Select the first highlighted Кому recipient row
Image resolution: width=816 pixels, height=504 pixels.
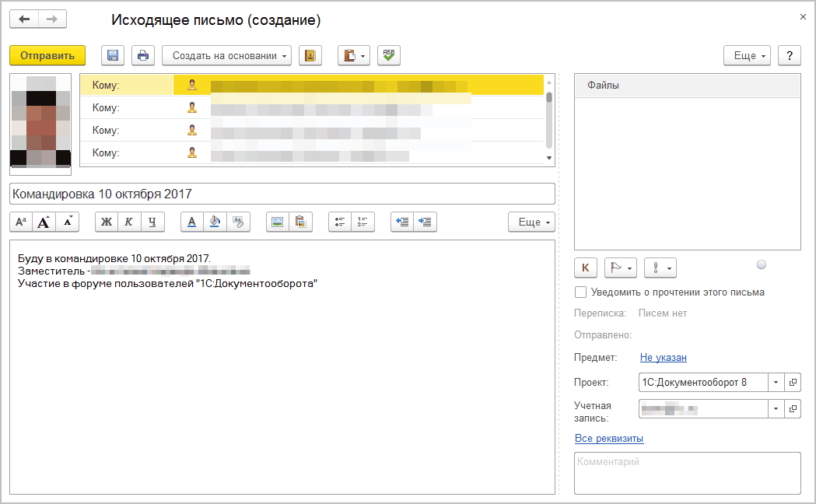(312, 86)
